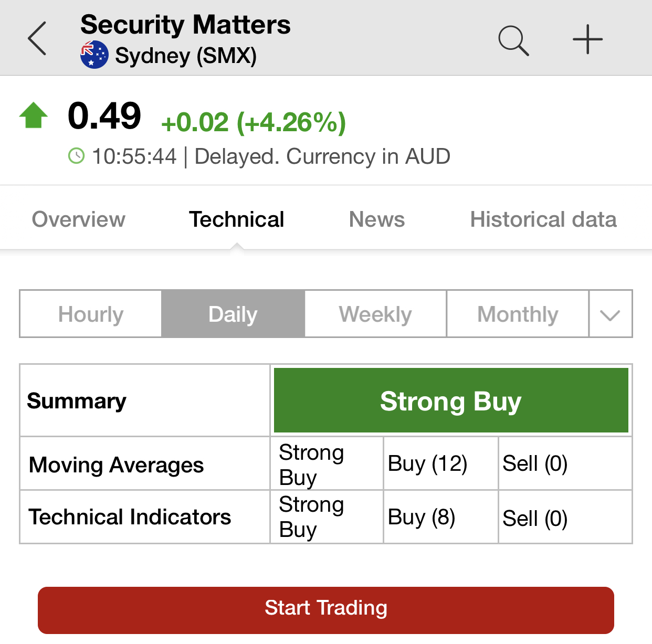The height and width of the screenshot is (644, 652).
Task: Switch to the Overview tab
Action: tap(79, 219)
